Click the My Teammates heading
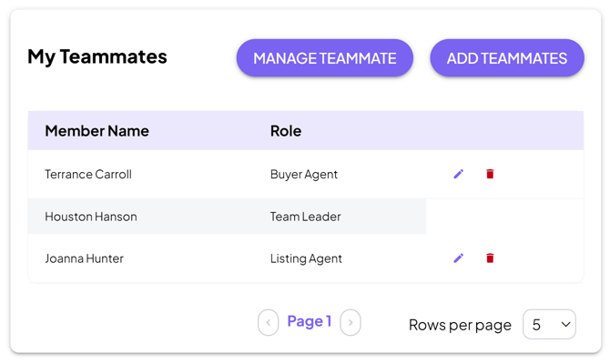The height and width of the screenshot is (364, 610). [x=97, y=56]
